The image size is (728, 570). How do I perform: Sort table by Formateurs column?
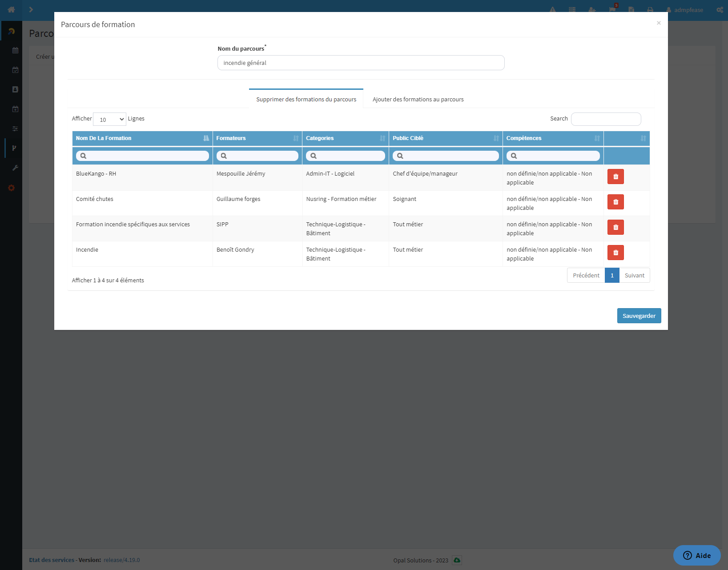click(x=257, y=138)
